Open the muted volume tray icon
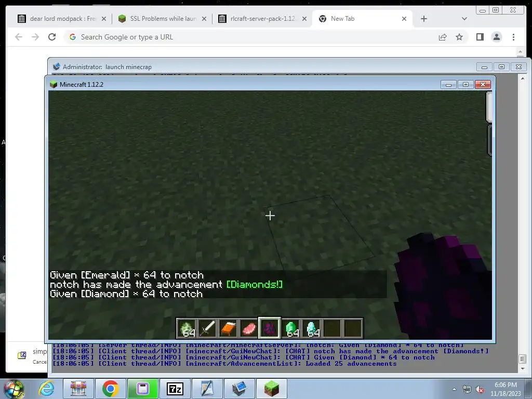The image size is (532, 399). click(x=480, y=390)
